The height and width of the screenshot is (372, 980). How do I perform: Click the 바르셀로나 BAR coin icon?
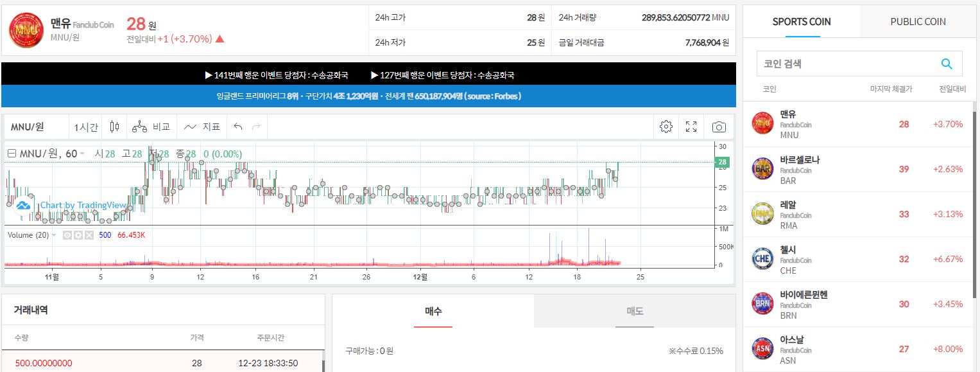(762, 168)
